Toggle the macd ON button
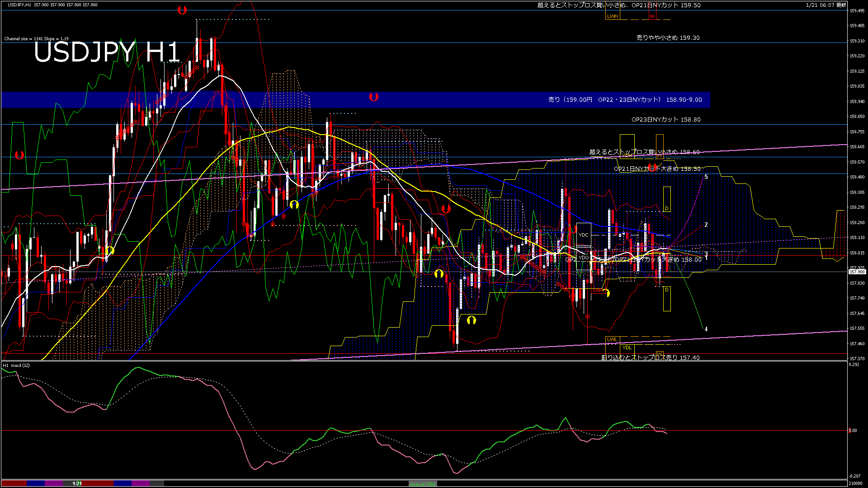This screenshot has height=488, width=868. tap(422, 484)
